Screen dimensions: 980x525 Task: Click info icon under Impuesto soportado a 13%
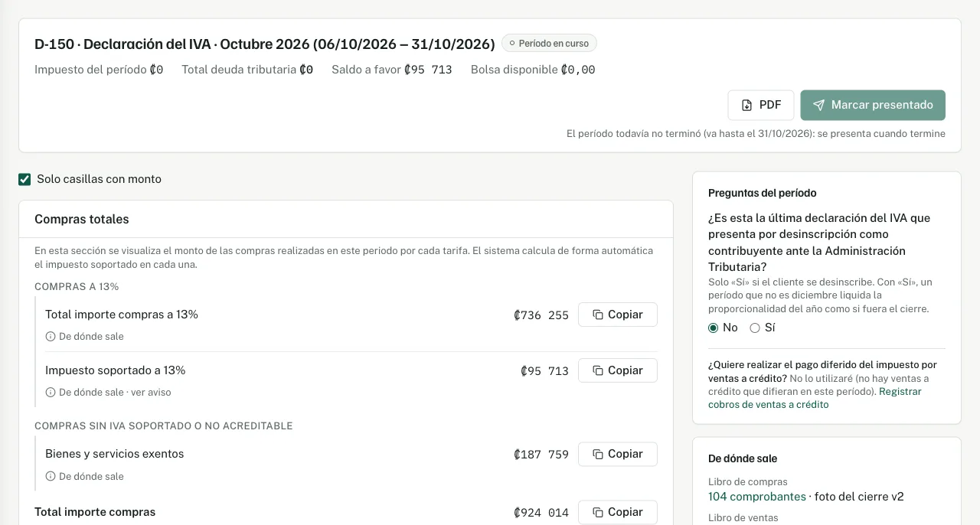pos(51,392)
